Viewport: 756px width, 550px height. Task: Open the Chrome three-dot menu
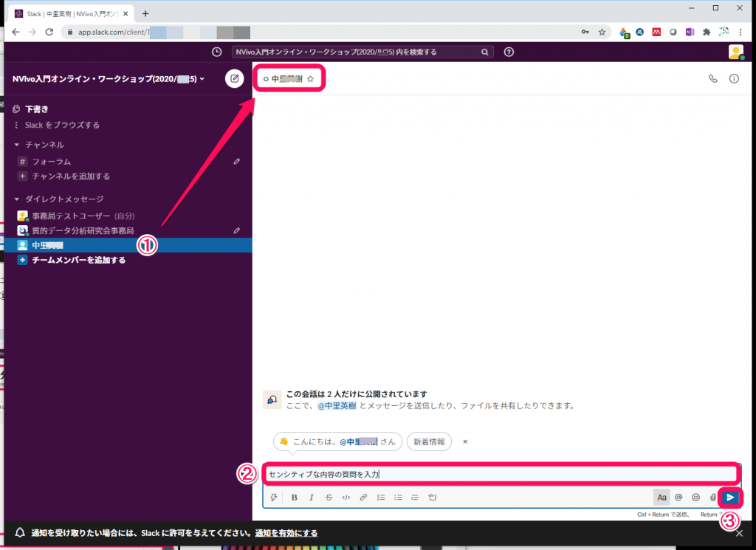tap(740, 32)
